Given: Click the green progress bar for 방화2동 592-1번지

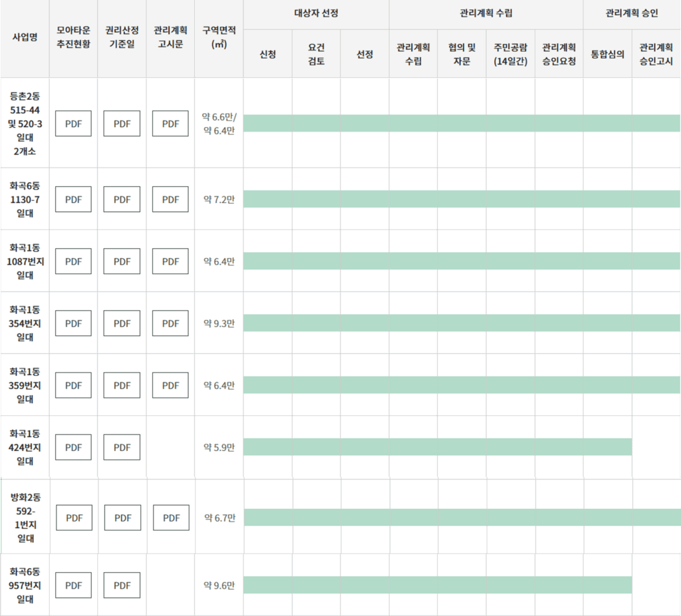Looking at the screenshot, I should coord(463,518).
